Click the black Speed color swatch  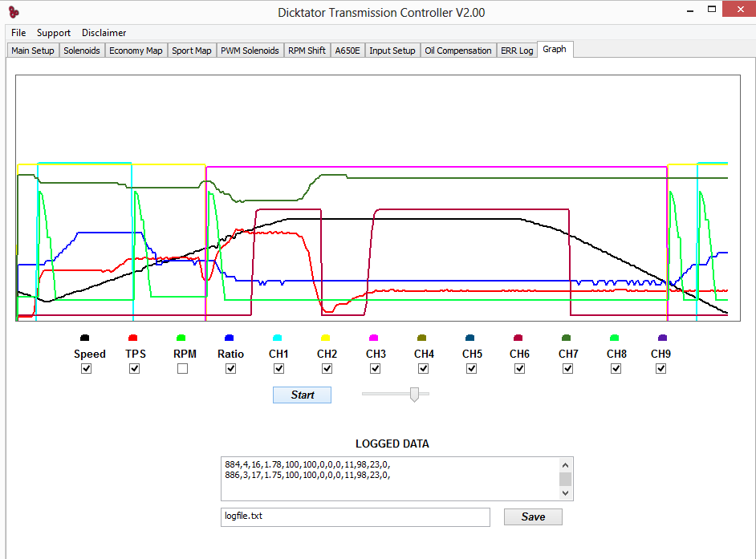pyautogui.click(x=85, y=338)
